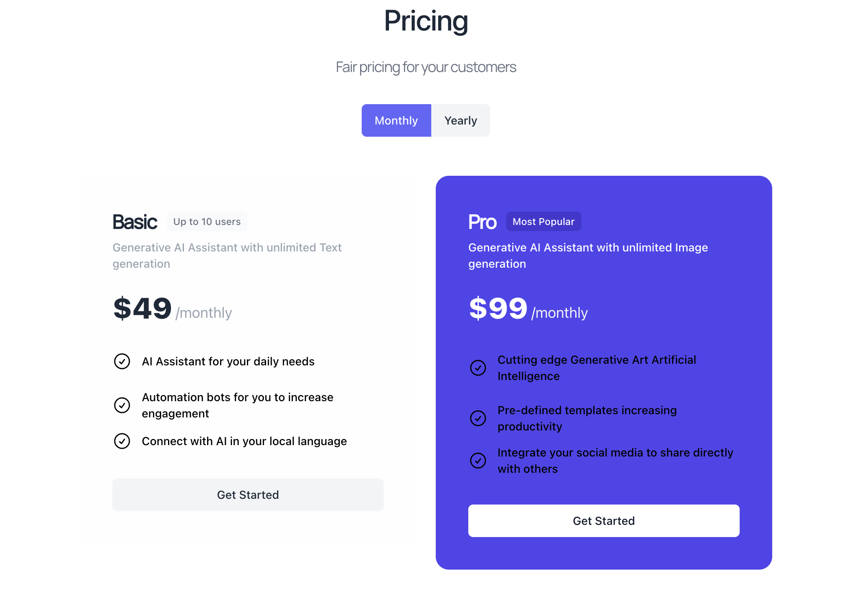The height and width of the screenshot is (616, 843).
Task: Select the Basic plan title
Action: [x=135, y=222]
